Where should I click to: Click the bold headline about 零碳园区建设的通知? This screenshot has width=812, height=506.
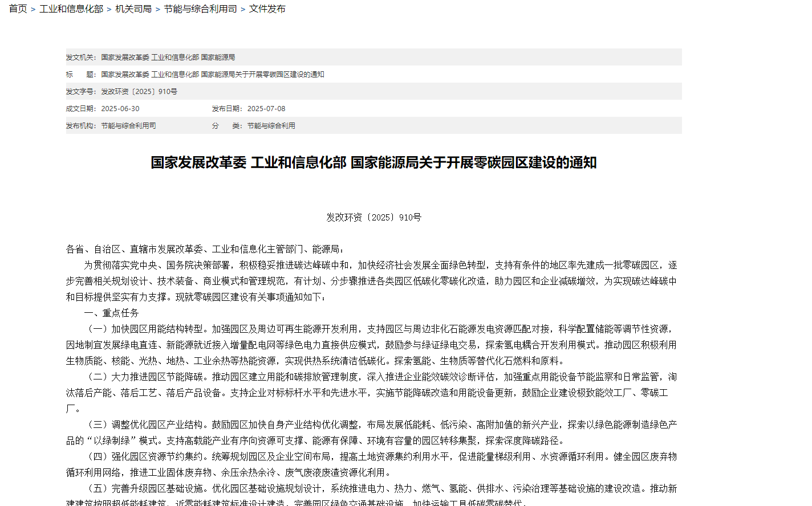pyautogui.click(x=373, y=162)
